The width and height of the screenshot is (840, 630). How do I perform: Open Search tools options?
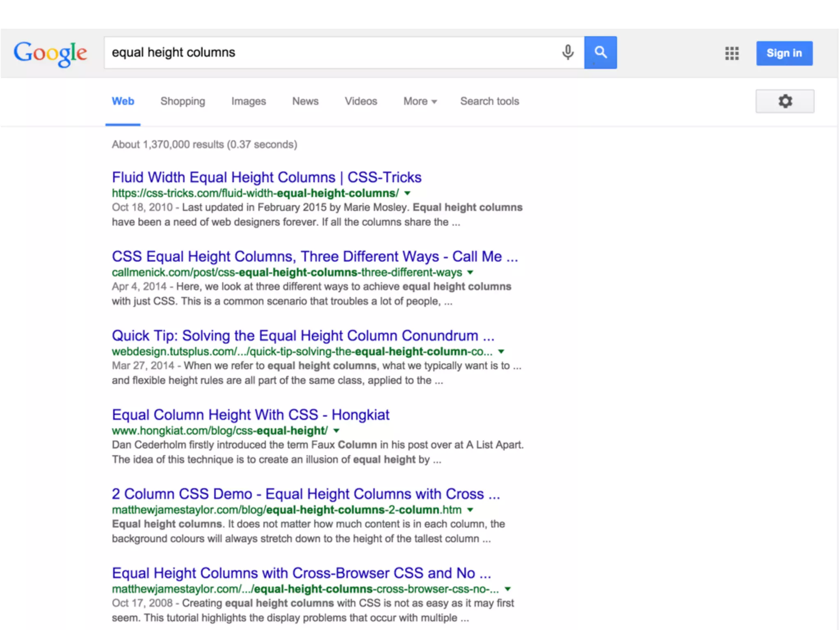489,101
